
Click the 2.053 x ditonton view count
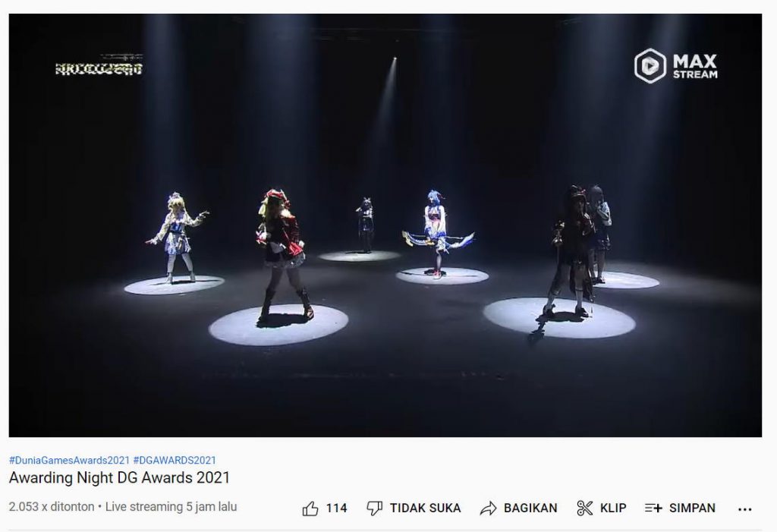click(52, 507)
